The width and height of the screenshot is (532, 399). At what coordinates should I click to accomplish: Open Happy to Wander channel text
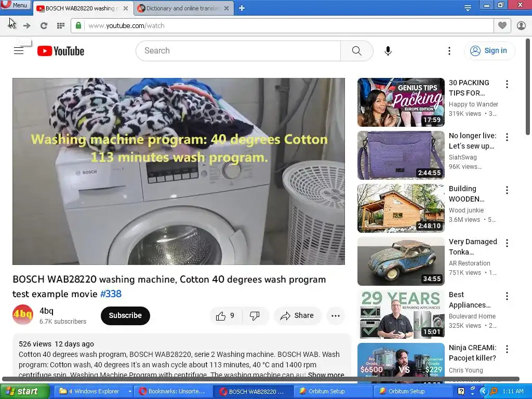(x=473, y=104)
